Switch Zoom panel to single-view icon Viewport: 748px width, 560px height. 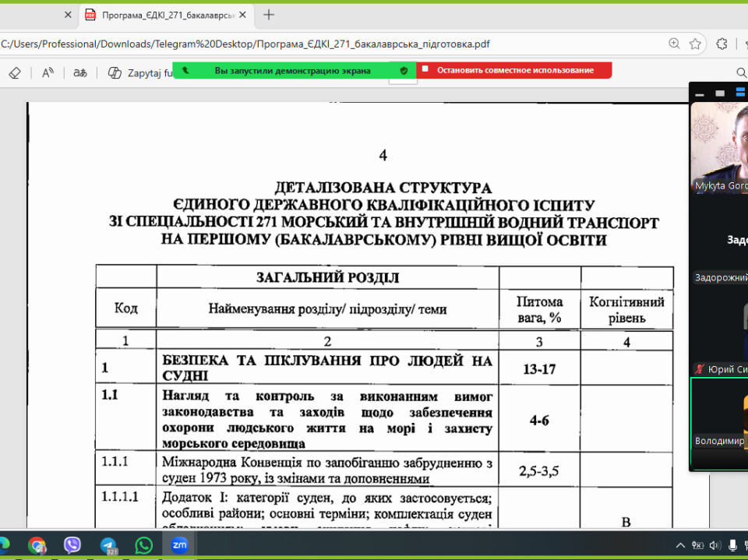[x=720, y=93]
